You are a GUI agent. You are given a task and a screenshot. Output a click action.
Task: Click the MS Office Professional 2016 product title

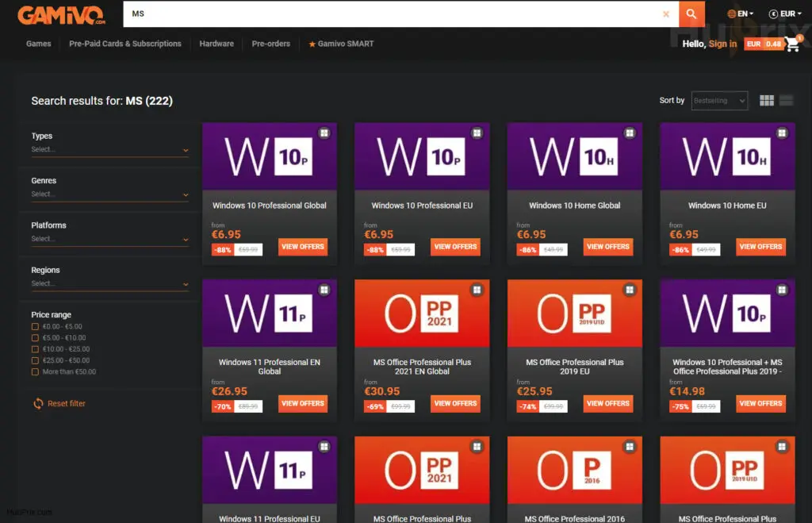click(575, 518)
